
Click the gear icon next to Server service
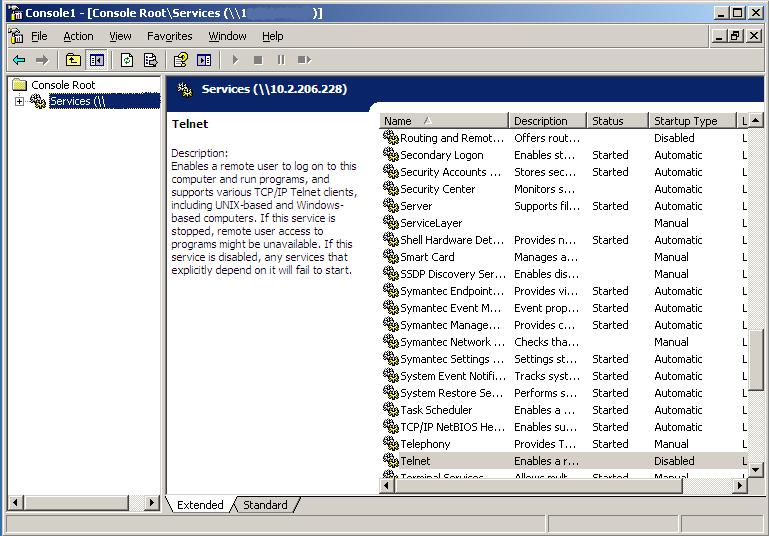[x=390, y=205]
